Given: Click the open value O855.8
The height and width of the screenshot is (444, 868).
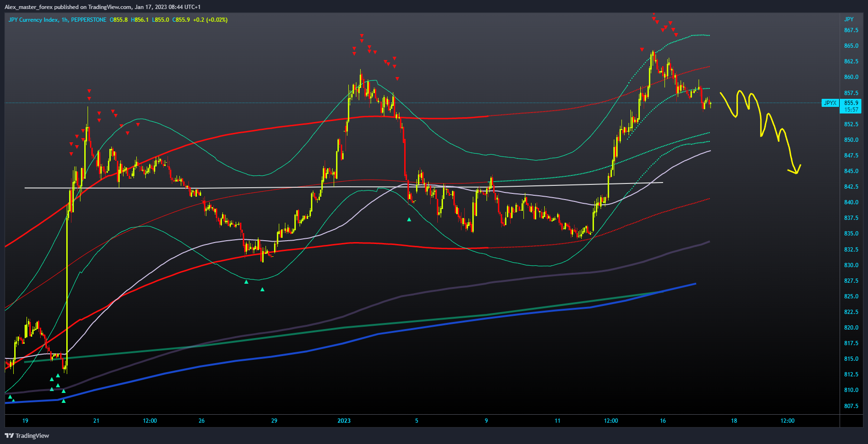Looking at the screenshot, I should [x=119, y=20].
